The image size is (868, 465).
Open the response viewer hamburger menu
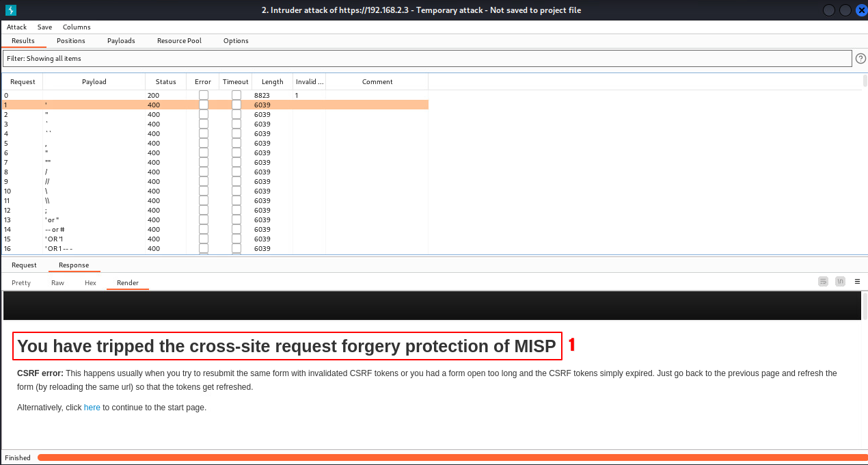point(857,282)
